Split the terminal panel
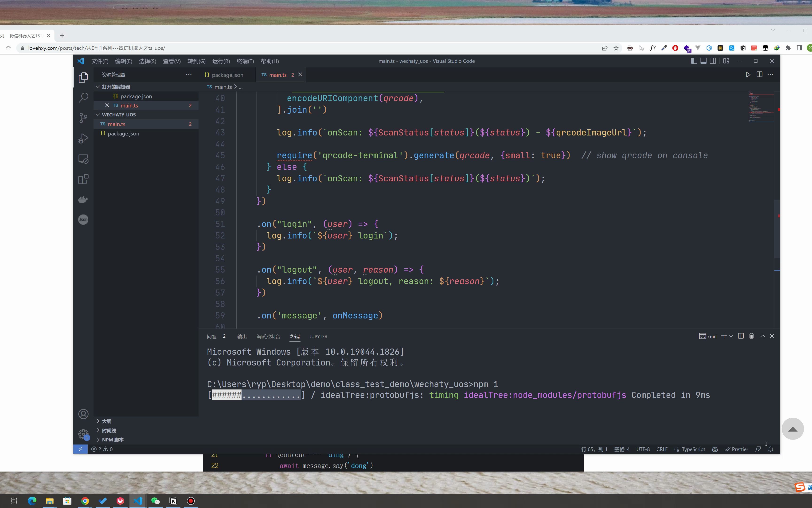This screenshot has width=812, height=508. (741, 336)
